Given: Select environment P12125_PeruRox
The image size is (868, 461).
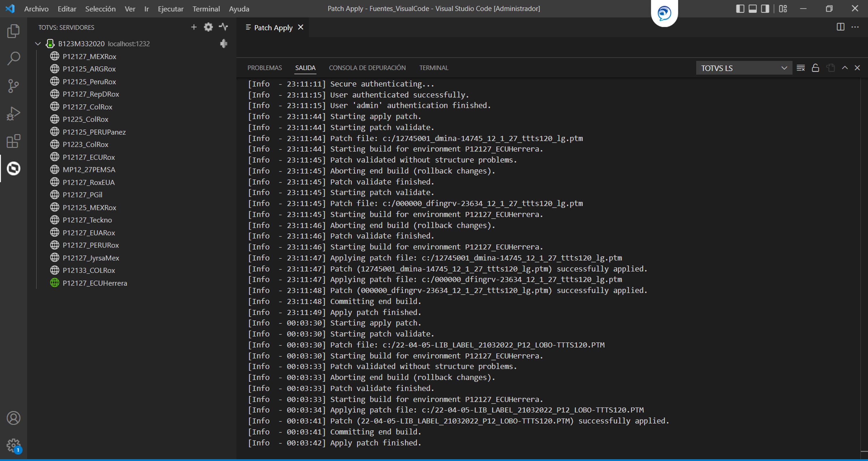Looking at the screenshot, I should [x=89, y=82].
